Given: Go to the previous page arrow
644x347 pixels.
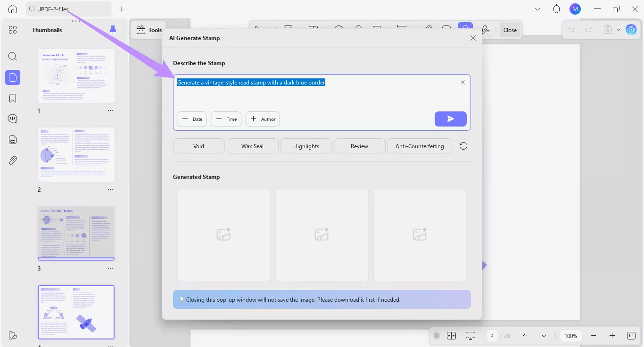Looking at the screenshot, I should tap(525, 336).
